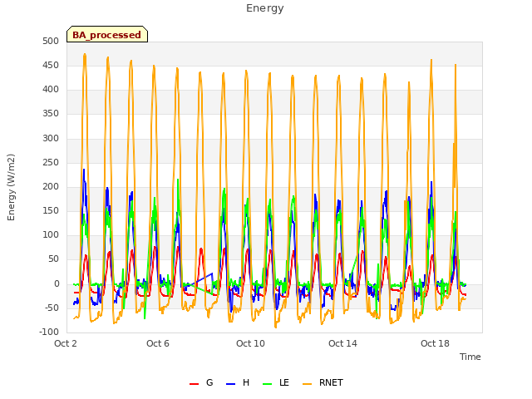Image resolution: width=532 pixels, height=399 pixels.
Task: Click the 400 y-axis tick label
Action: (x=51, y=90)
